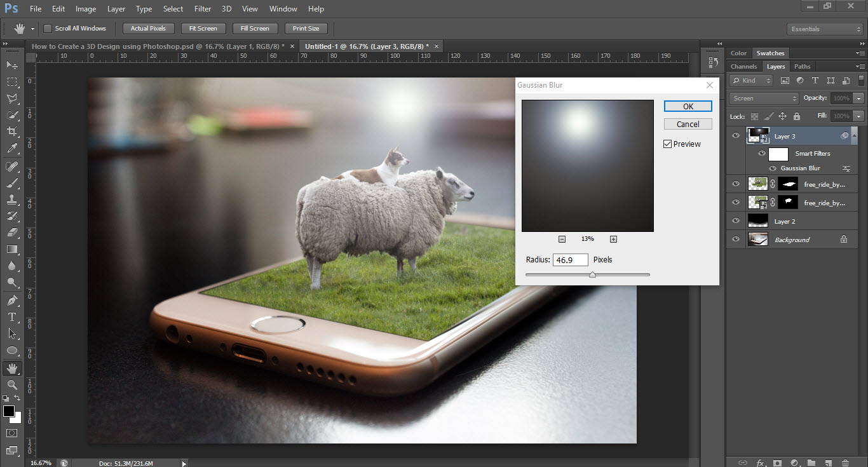Open the Opacity dropdown arrow
This screenshot has height=467, width=868.
[859, 98]
